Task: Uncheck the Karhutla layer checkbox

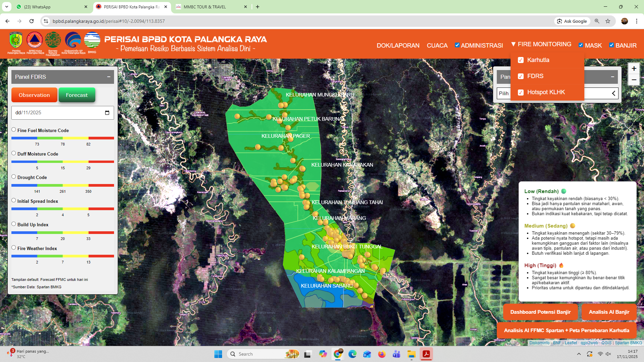Action: pyautogui.click(x=521, y=60)
